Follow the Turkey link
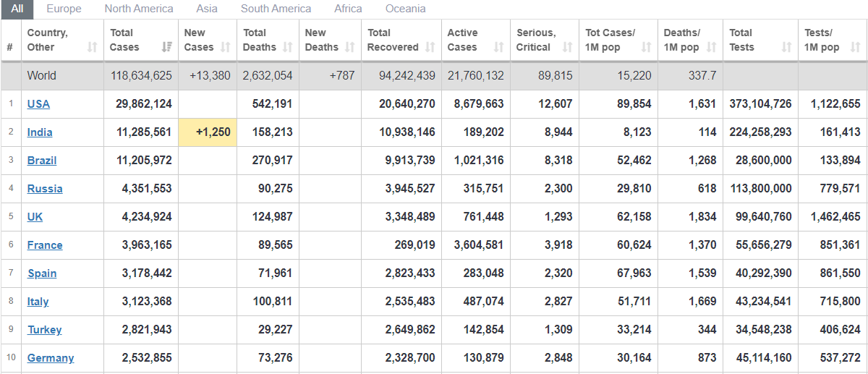The width and height of the screenshot is (868, 374). pyautogui.click(x=45, y=329)
